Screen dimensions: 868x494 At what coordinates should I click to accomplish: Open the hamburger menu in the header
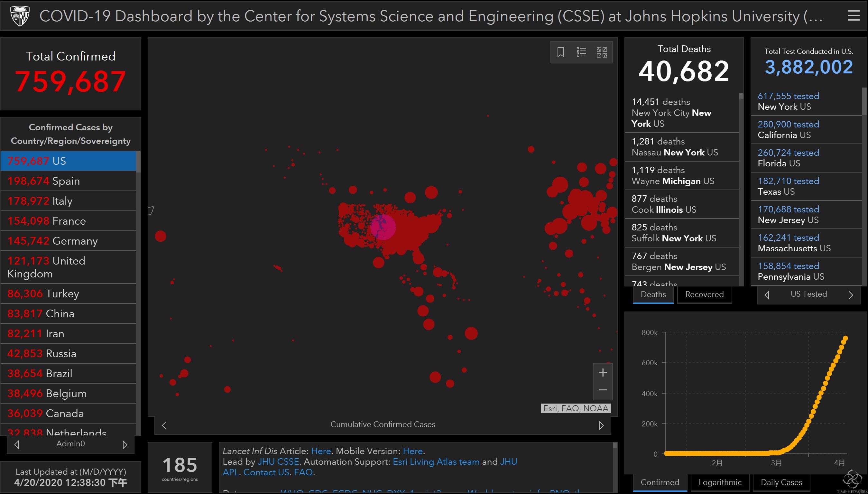[854, 15]
